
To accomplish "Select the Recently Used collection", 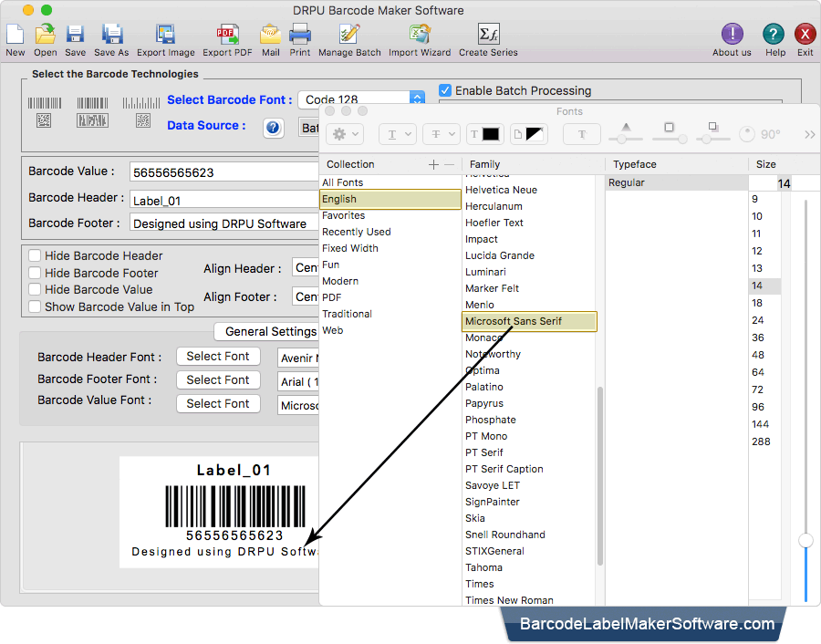I will [x=390, y=232].
